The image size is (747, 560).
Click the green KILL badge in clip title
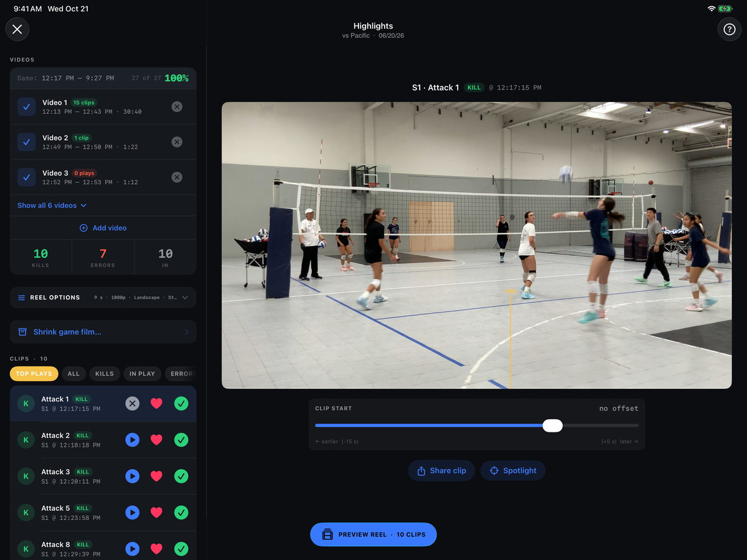pos(474,88)
